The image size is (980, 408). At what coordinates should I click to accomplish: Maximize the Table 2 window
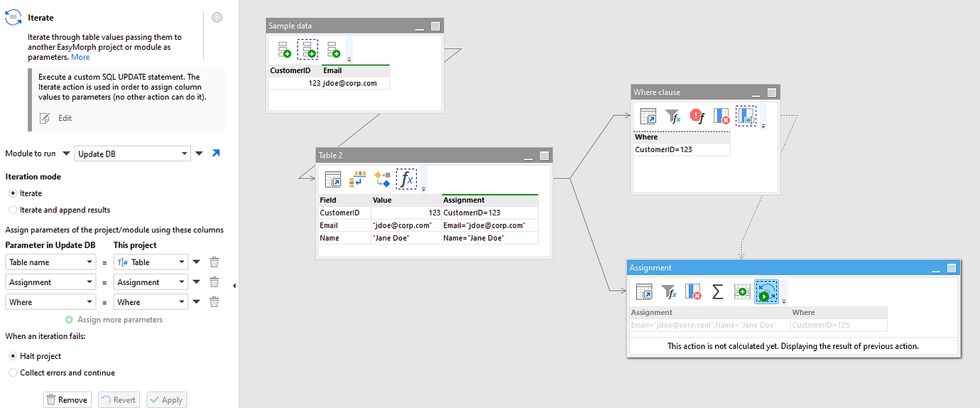[x=544, y=155]
